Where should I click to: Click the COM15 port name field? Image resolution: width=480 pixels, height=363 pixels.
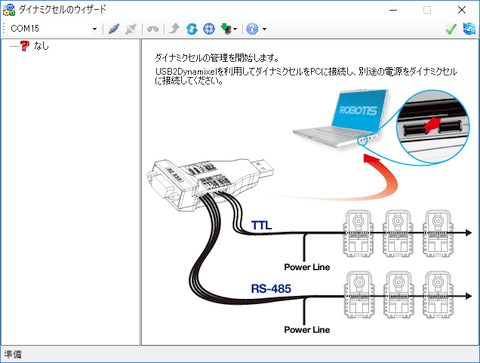click(x=50, y=29)
